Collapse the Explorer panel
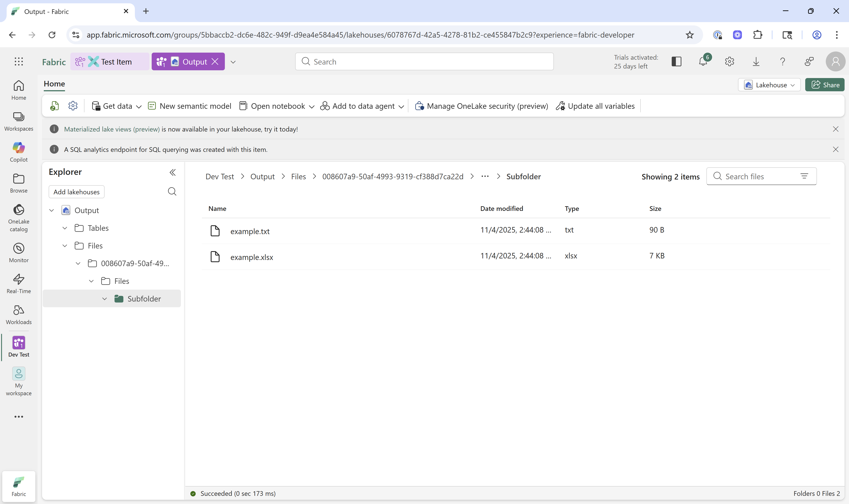849x504 pixels. (172, 172)
